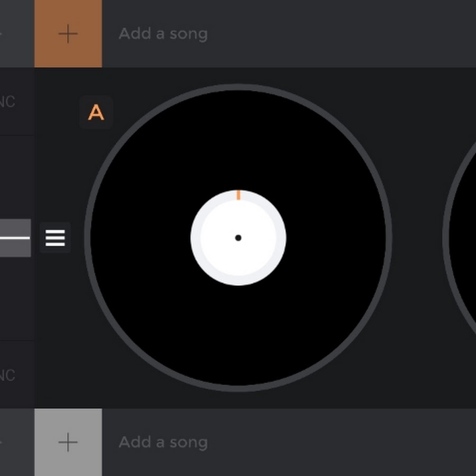Click the dark tile left of gray plus

click(x=17, y=442)
